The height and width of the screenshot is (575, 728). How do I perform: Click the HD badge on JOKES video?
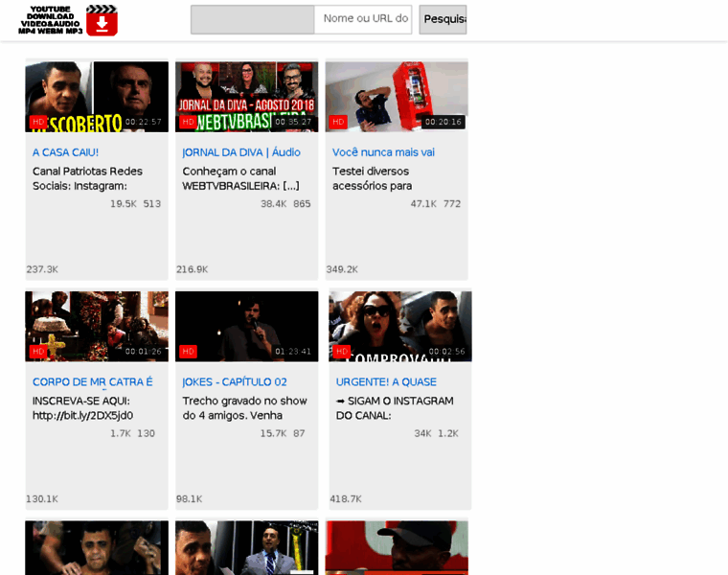pos(188,352)
